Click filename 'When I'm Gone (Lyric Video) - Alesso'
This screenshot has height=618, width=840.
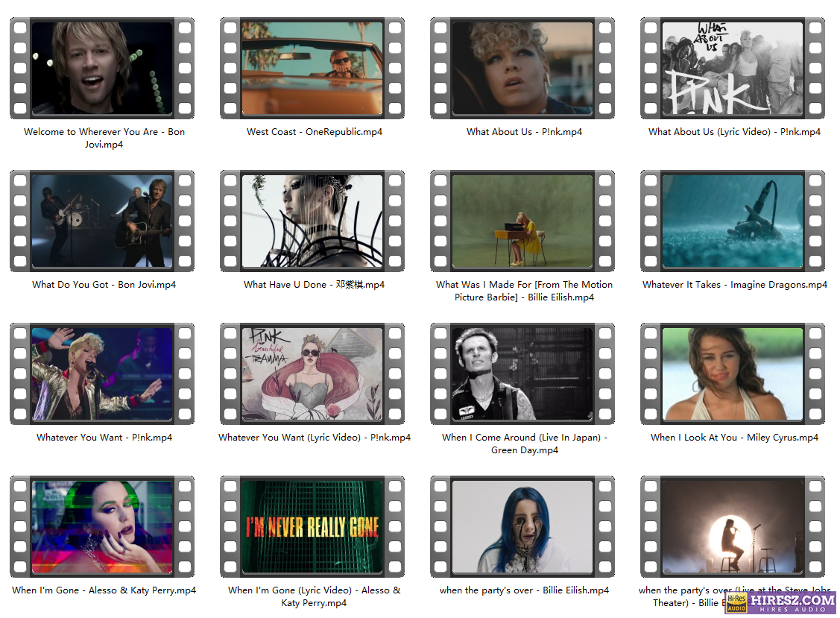315,596
